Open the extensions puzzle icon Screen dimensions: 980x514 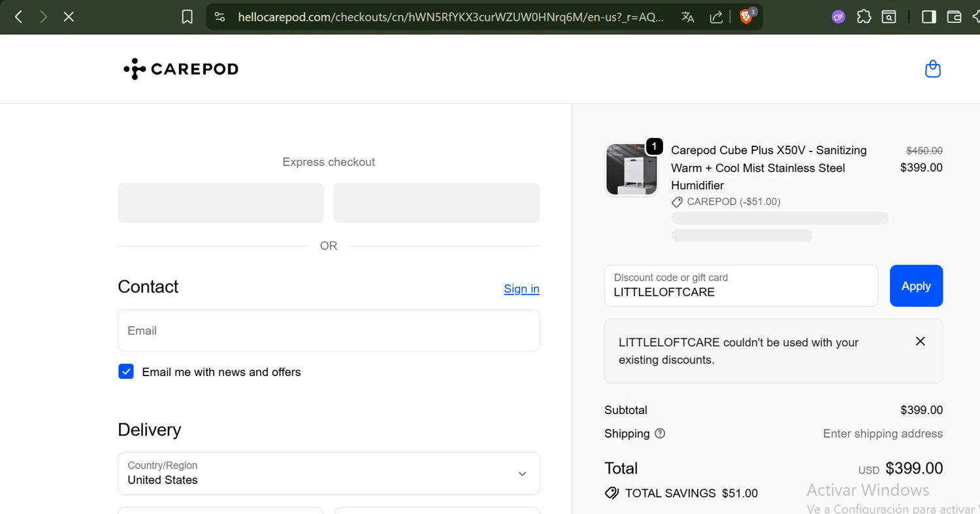pos(864,17)
